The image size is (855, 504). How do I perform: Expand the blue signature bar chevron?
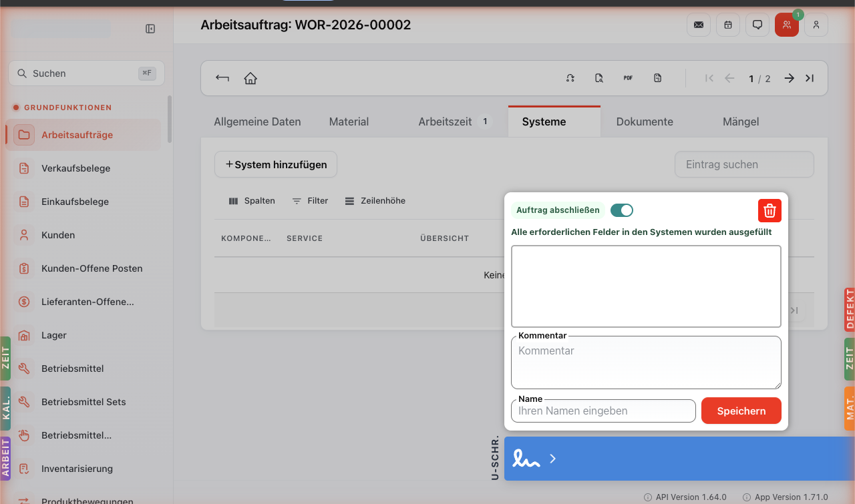coord(552,459)
